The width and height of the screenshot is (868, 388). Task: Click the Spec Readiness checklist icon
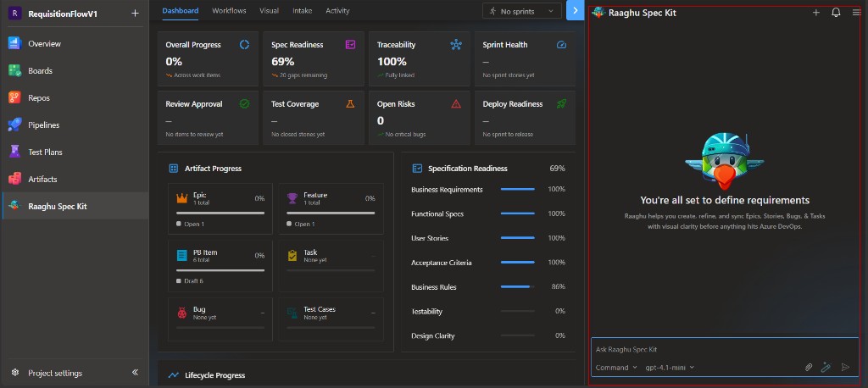pyautogui.click(x=350, y=45)
